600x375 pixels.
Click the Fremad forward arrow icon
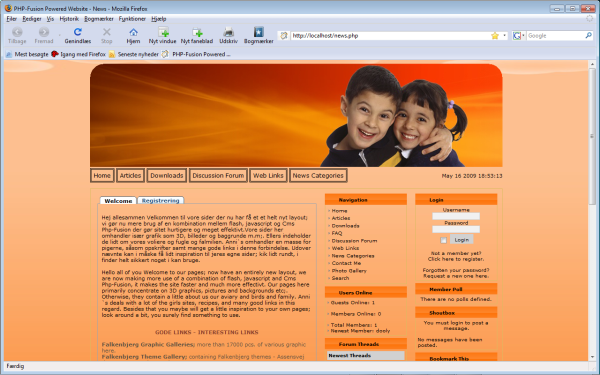point(44,32)
